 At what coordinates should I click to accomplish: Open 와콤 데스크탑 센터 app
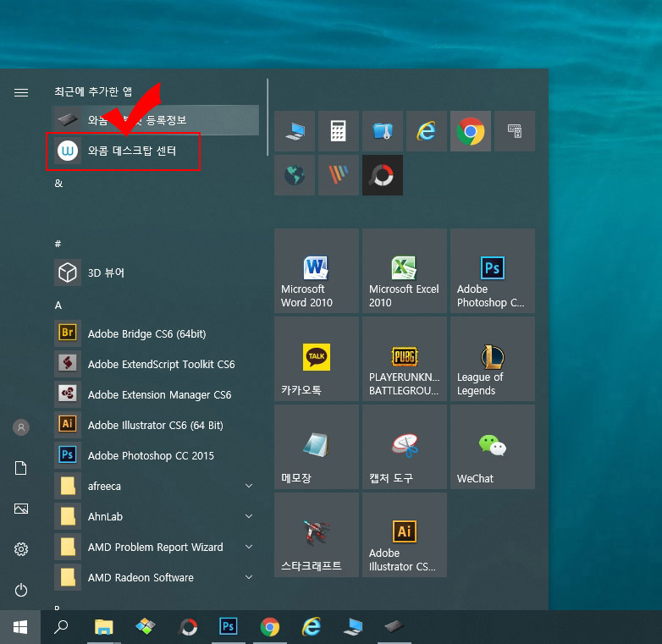[157, 151]
